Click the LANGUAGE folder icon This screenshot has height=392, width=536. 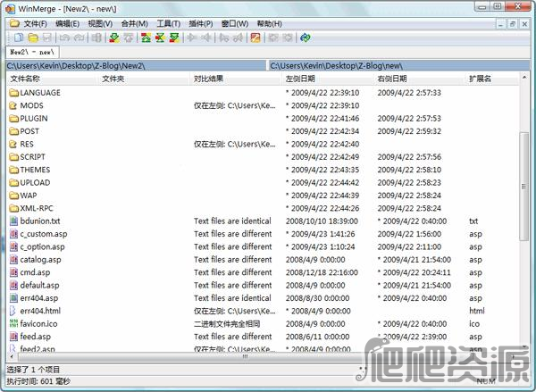tap(13, 93)
